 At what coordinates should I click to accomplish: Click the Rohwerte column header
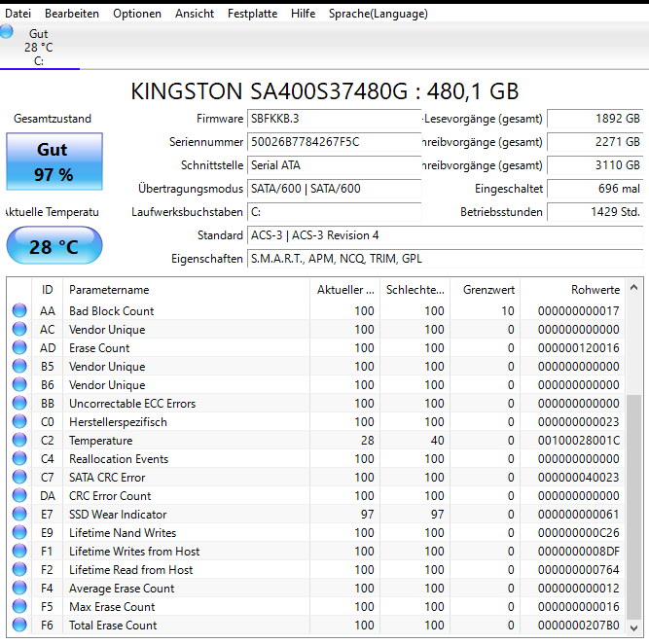point(572,290)
